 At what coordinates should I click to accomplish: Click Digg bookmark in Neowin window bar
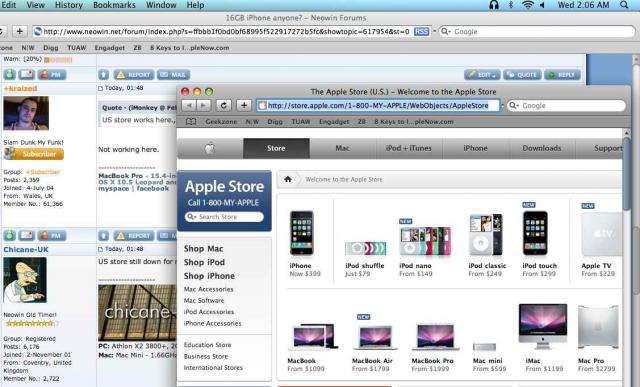[x=51, y=48]
